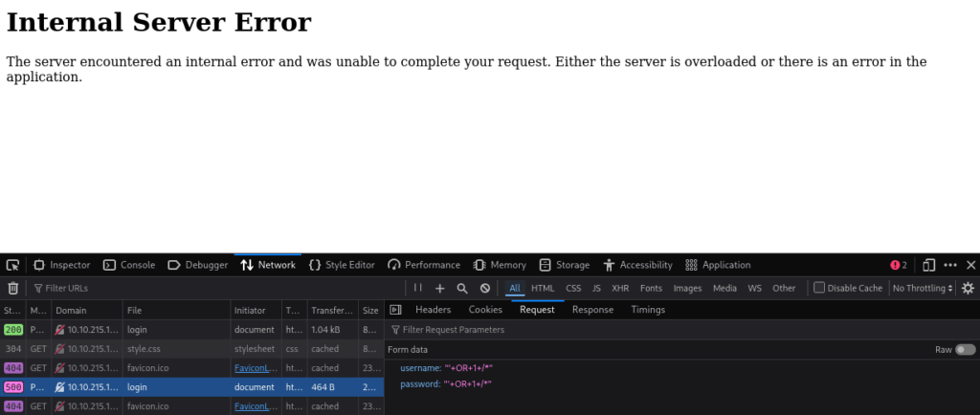Pause network log recording

pyautogui.click(x=417, y=288)
